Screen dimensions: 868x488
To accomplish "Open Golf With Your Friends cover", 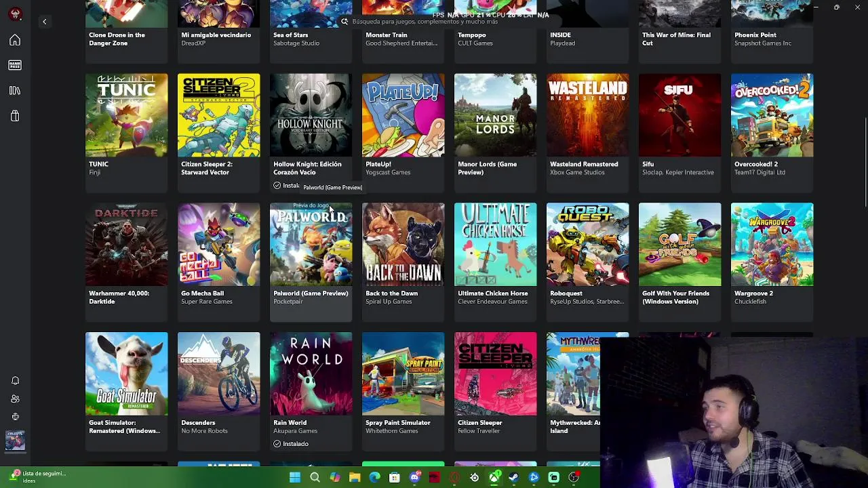I will pyautogui.click(x=679, y=244).
